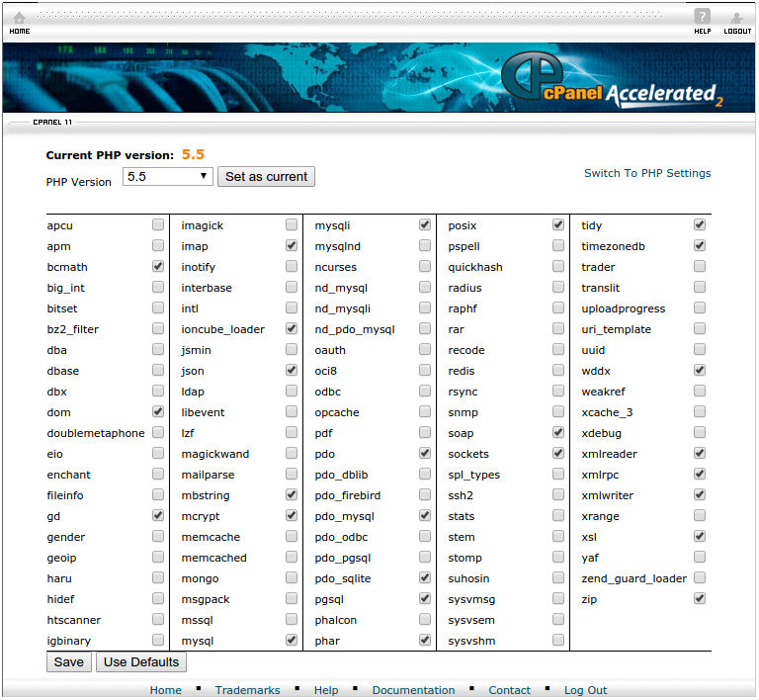Click the cPanel Accelerated logo banner

click(612, 80)
